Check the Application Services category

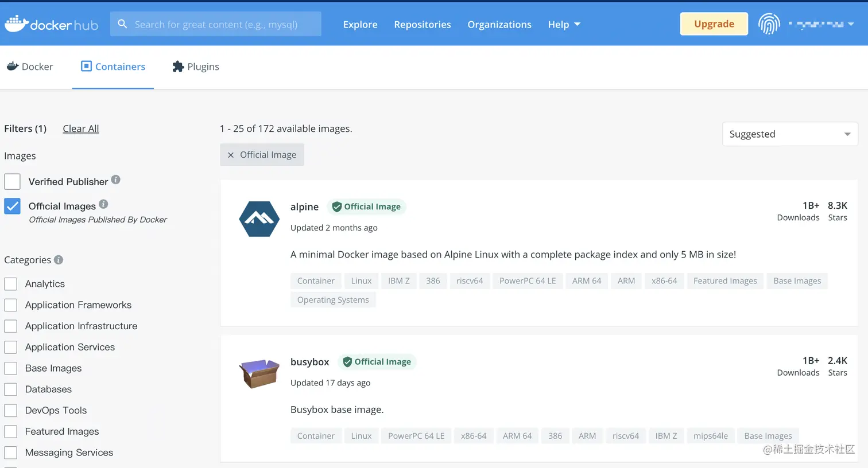click(x=11, y=348)
